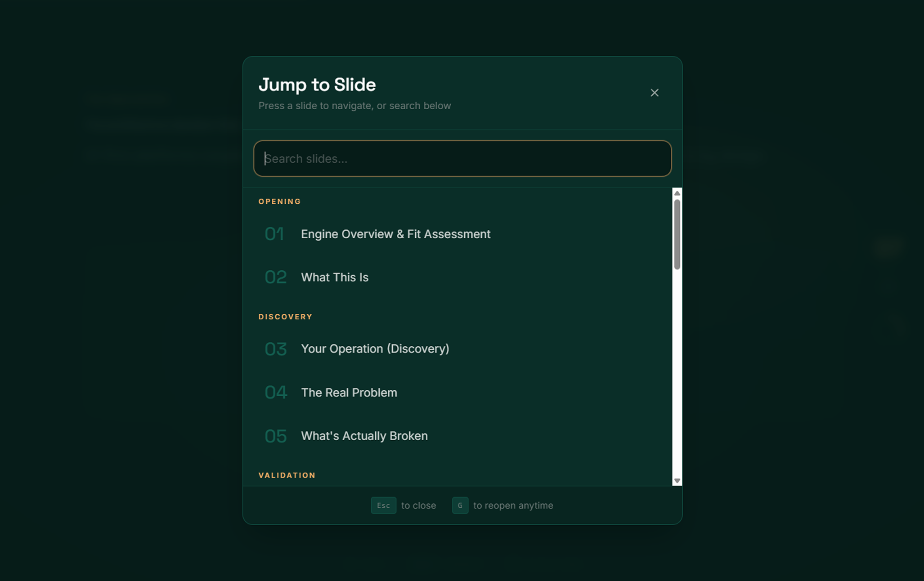This screenshot has height=581, width=924.
Task: Select the What This Is slide
Action: (x=334, y=277)
